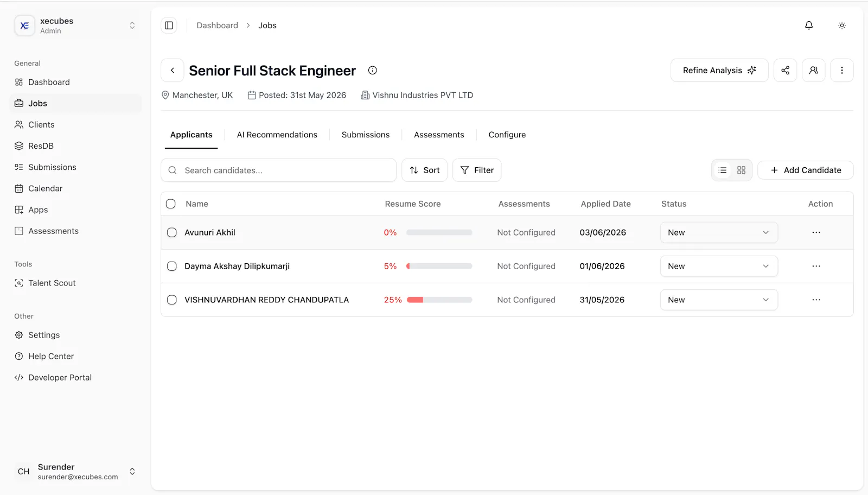The width and height of the screenshot is (868, 495).
Task: Open ResDB in the sidebar
Action: (x=75, y=146)
